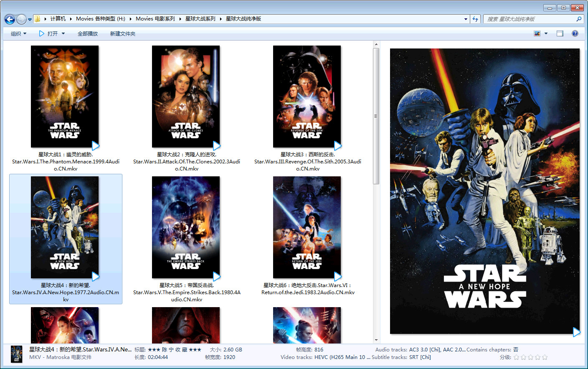
Task: Click the folder icon in address bar
Action: [x=38, y=19]
